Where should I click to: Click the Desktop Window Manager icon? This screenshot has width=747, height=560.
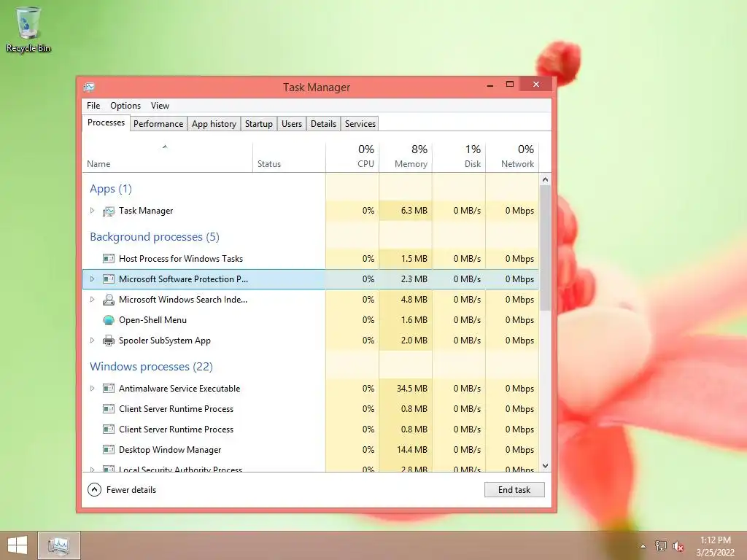pyautogui.click(x=109, y=450)
